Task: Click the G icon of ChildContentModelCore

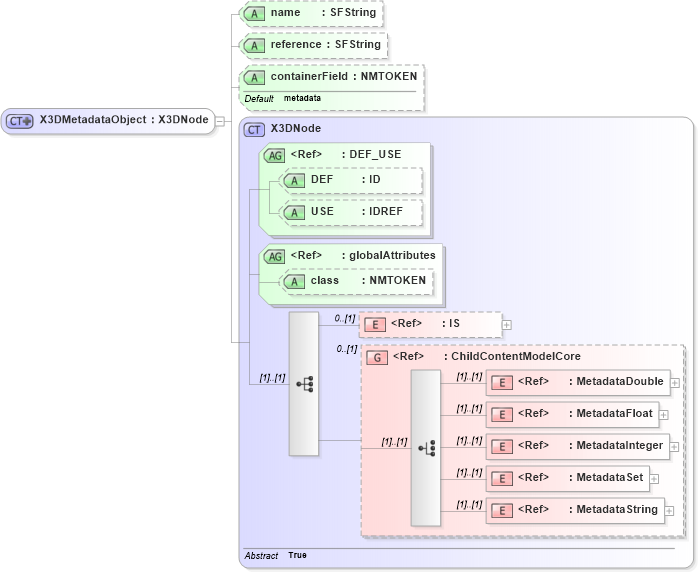Action: [x=377, y=357]
